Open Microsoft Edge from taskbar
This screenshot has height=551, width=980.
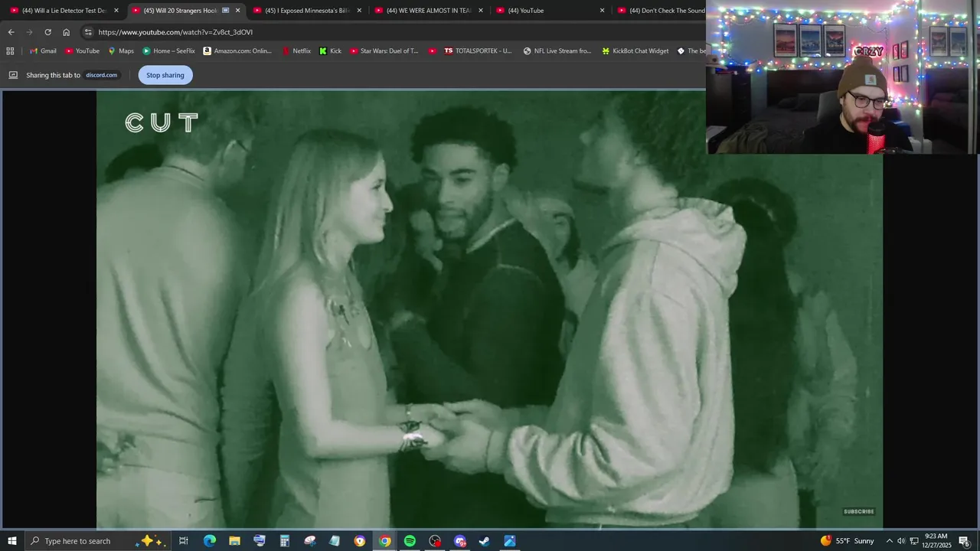pos(209,541)
